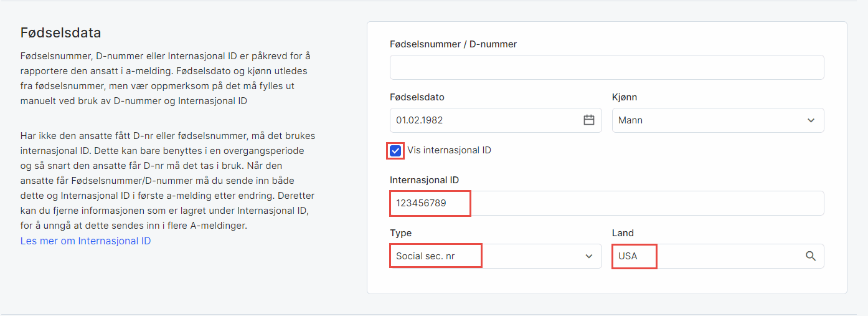
Task: Click the magnifier icon in Land field
Action: (810, 256)
